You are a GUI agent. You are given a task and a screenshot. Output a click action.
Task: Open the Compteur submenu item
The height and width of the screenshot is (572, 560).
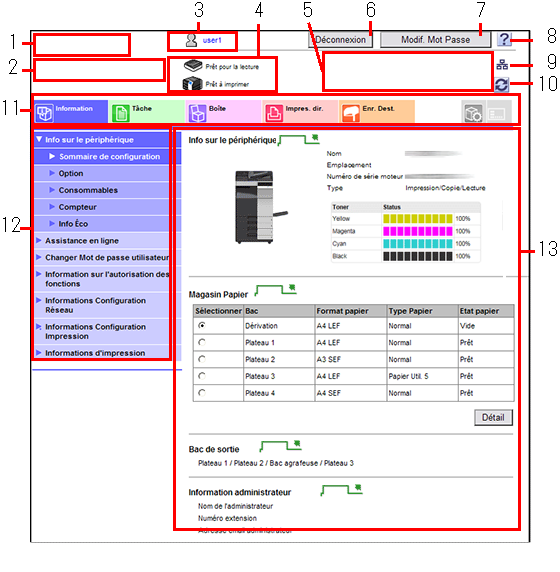(108, 207)
